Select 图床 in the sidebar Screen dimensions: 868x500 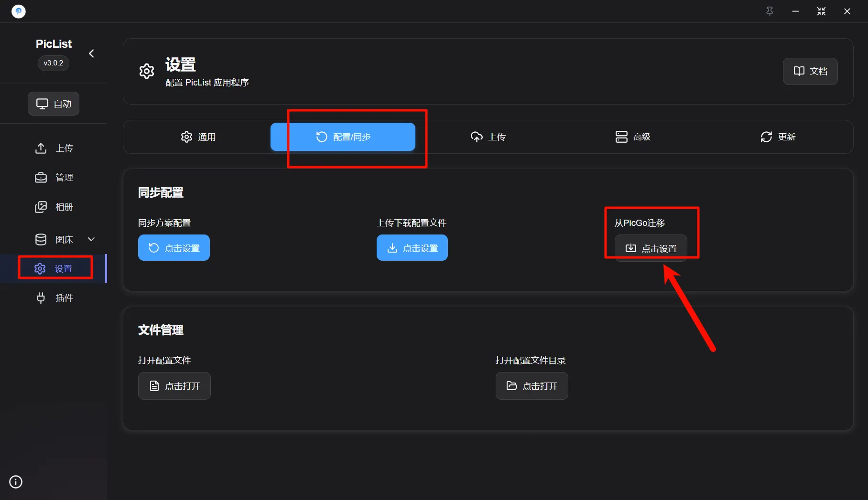(x=54, y=239)
